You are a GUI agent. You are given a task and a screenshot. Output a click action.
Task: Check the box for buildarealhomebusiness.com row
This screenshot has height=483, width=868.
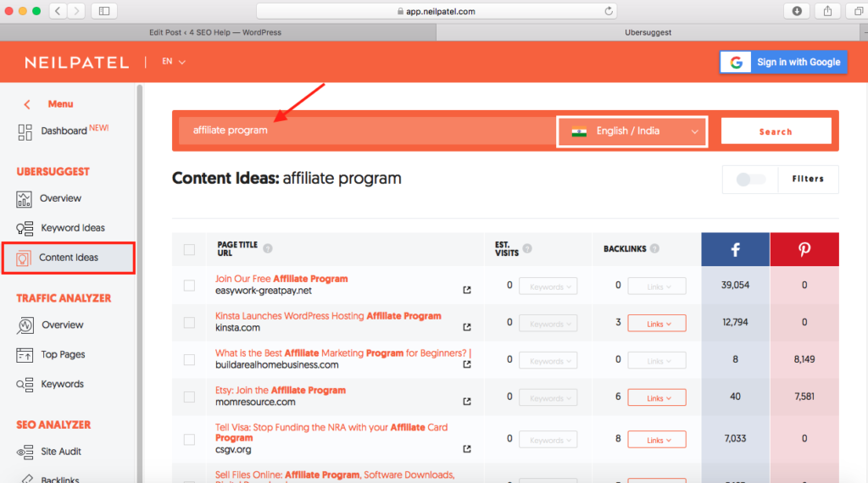click(x=189, y=359)
